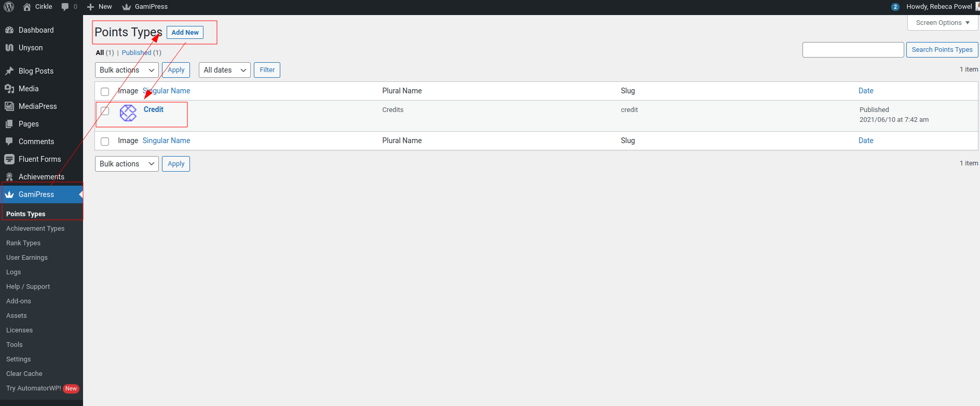Tick the checkbox for the Credit row

(105, 110)
